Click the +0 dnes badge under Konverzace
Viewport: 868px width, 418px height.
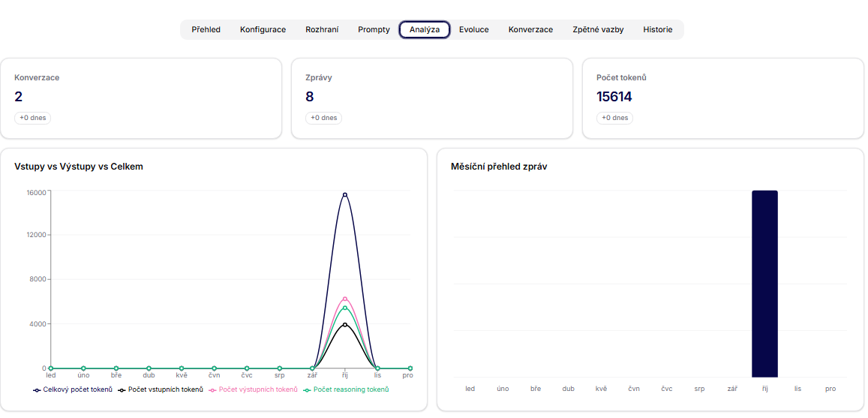pos(32,118)
